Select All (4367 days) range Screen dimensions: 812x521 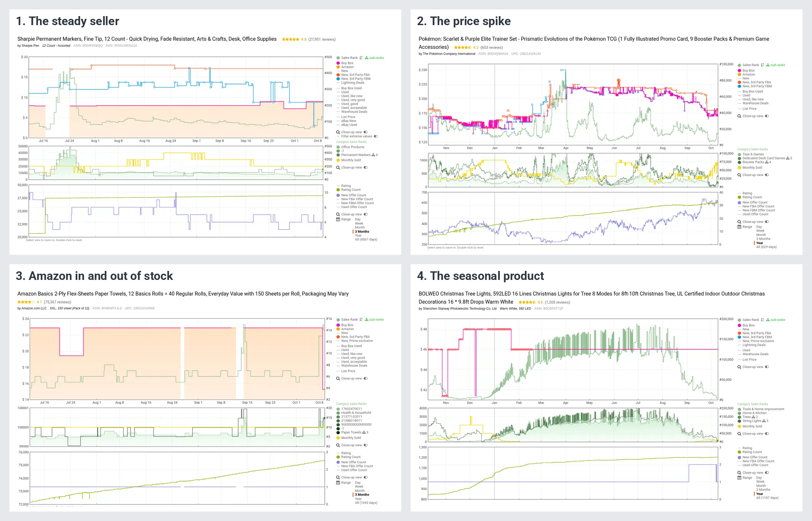(366, 239)
